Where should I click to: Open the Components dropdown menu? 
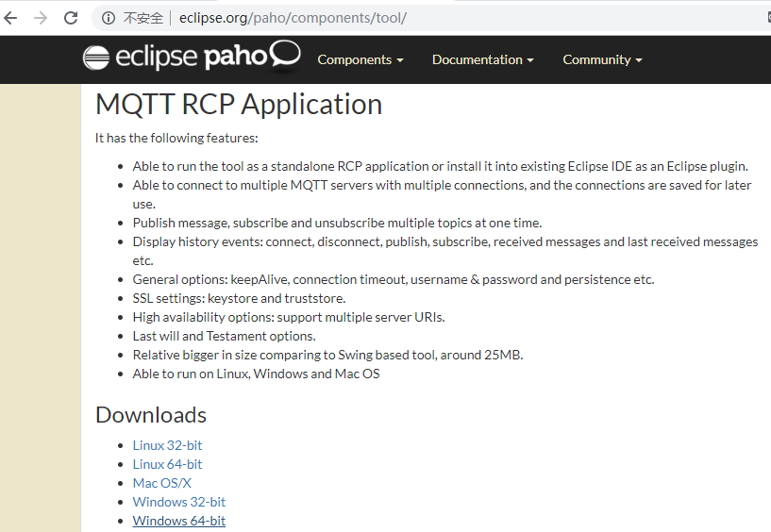coord(360,60)
